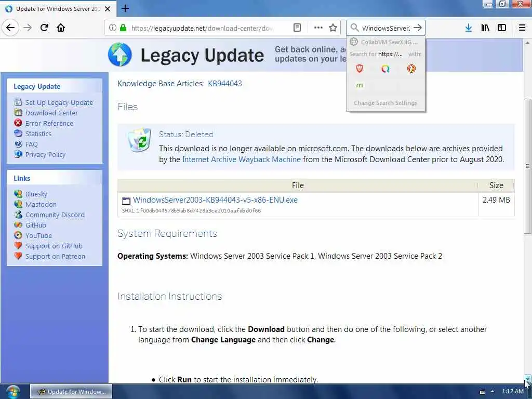Go to Download Center in sidebar
This screenshot has width=532, height=399.
(51, 113)
